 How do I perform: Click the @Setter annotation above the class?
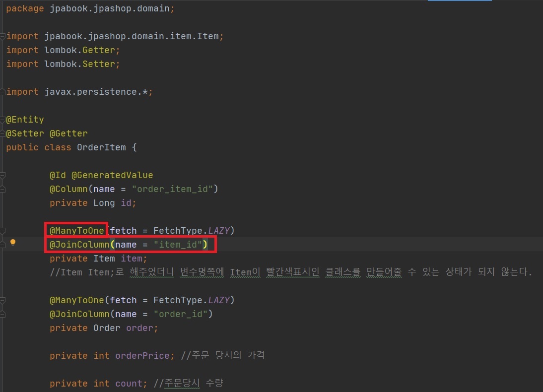coord(25,133)
